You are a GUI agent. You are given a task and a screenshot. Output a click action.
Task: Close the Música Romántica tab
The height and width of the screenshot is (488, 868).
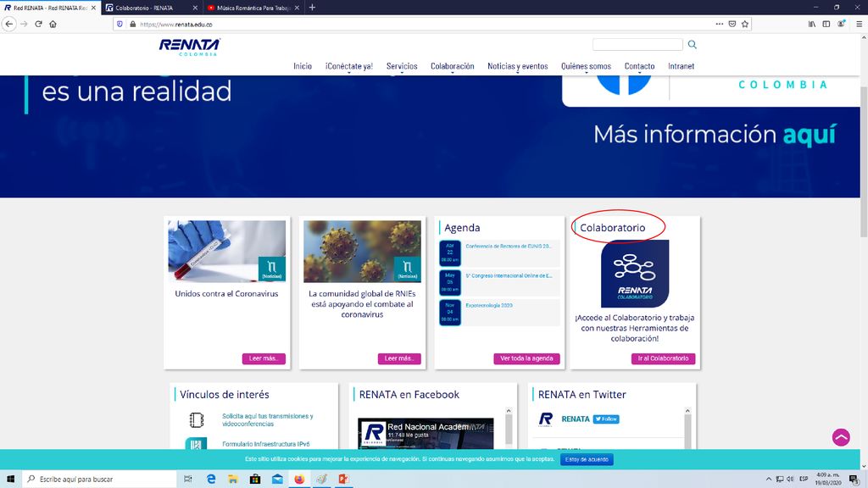(x=297, y=8)
